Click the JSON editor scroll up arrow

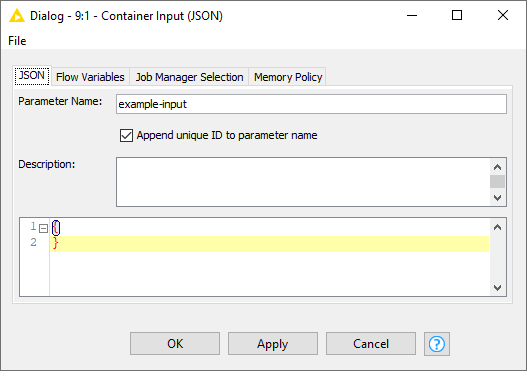pos(497,227)
